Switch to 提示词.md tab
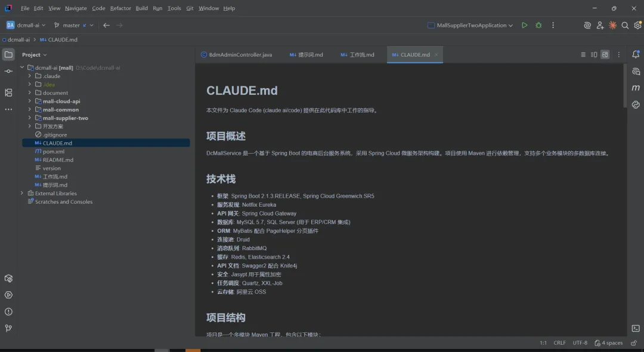The image size is (644, 352). coord(306,55)
